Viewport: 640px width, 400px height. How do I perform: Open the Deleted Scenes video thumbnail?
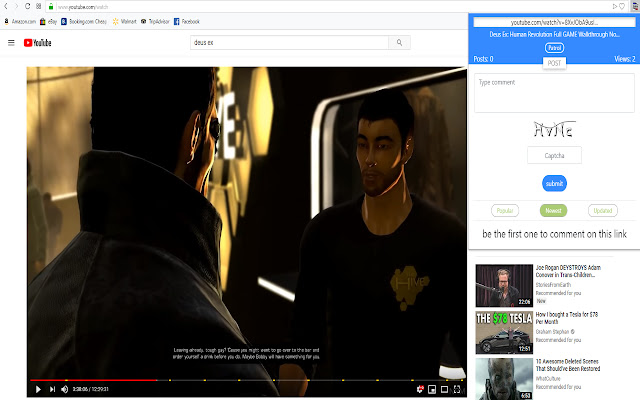coord(504,379)
